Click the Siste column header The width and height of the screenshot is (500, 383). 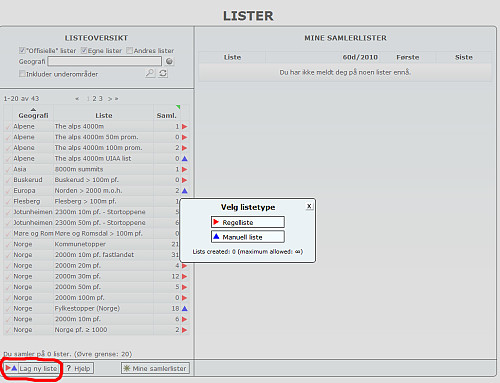(x=464, y=57)
